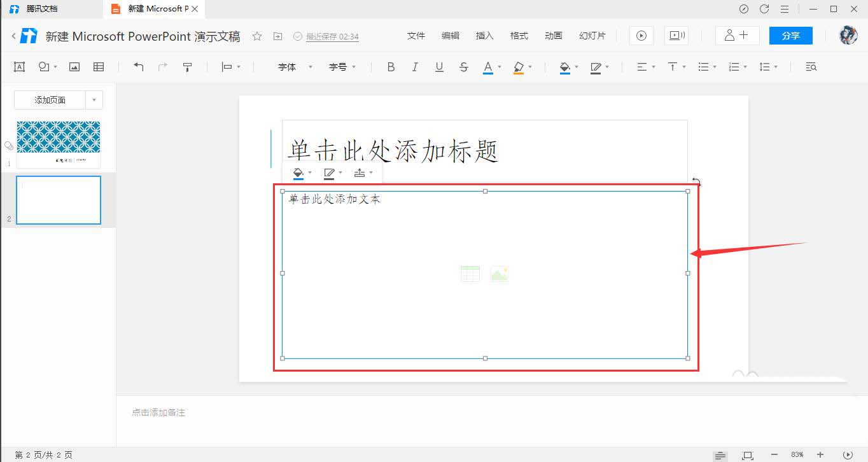This screenshot has height=462, width=868.
Task: Open the 动画 menu
Action: click(554, 36)
